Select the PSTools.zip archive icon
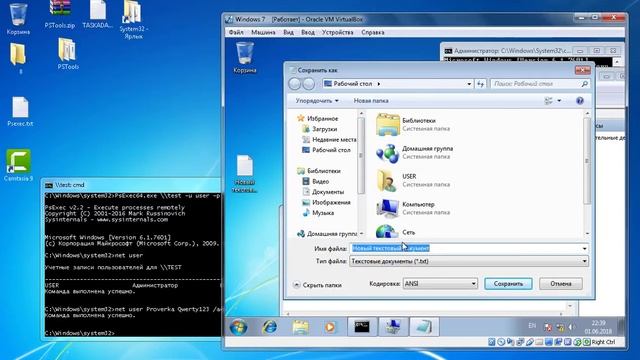 (60, 14)
